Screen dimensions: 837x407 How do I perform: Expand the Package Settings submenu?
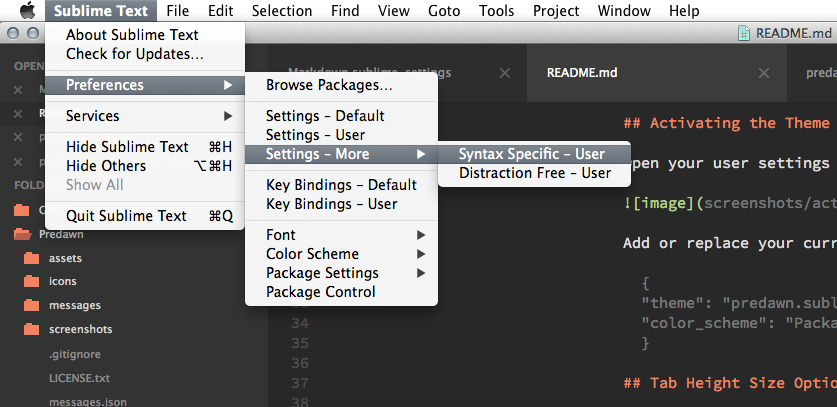tap(341, 273)
